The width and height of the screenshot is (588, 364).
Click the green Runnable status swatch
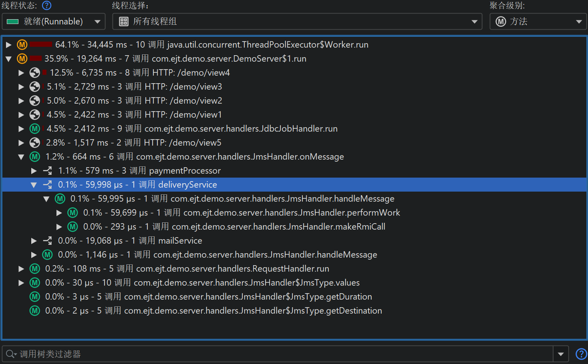13,22
